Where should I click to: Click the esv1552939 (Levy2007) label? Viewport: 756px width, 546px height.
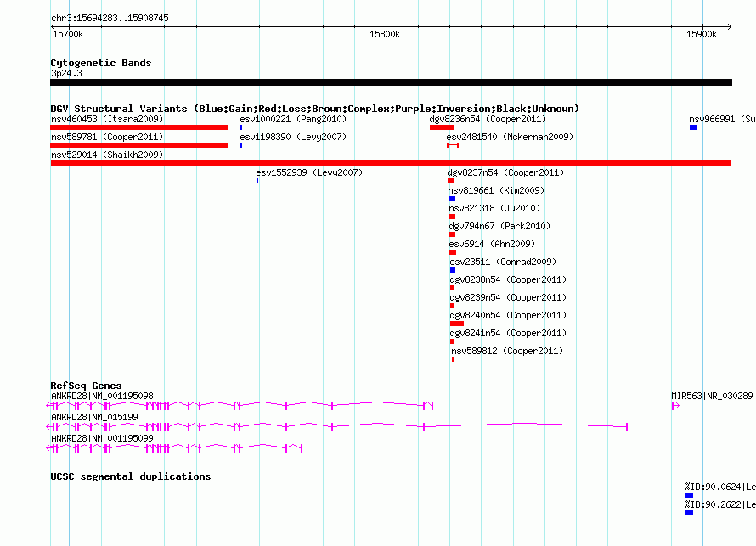[x=309, y=172]
